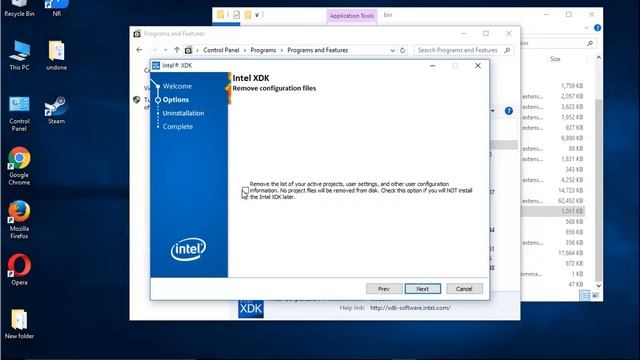The width and height of the screenshot is (640, 360).
Task: Select the file row sized 62,452 KB
Action: coord(553,201)
